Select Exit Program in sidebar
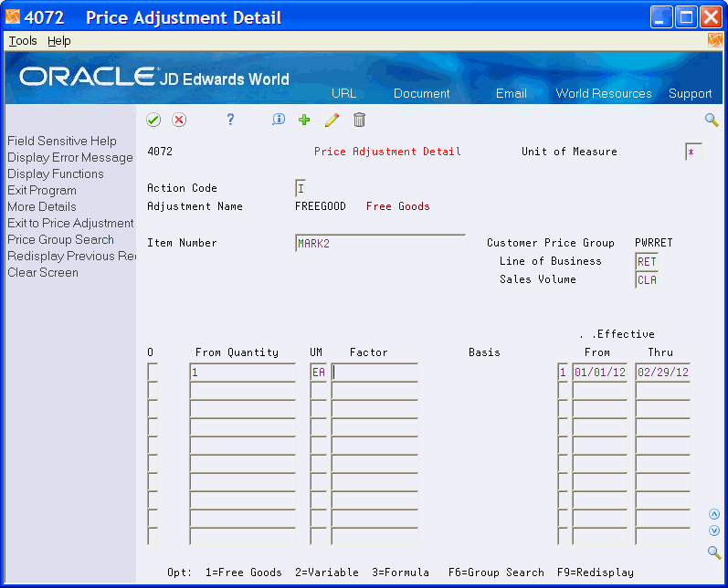 pos(42,190)
